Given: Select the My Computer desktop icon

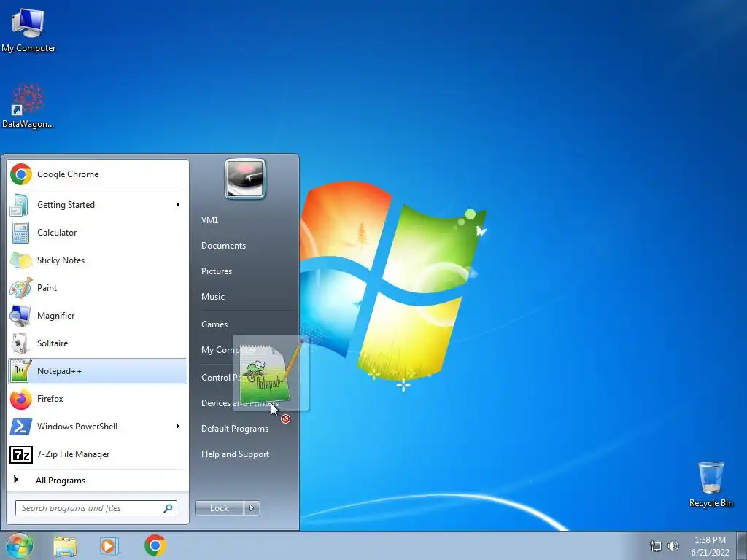Looking at the screenshot, I should tap(28, 31).
